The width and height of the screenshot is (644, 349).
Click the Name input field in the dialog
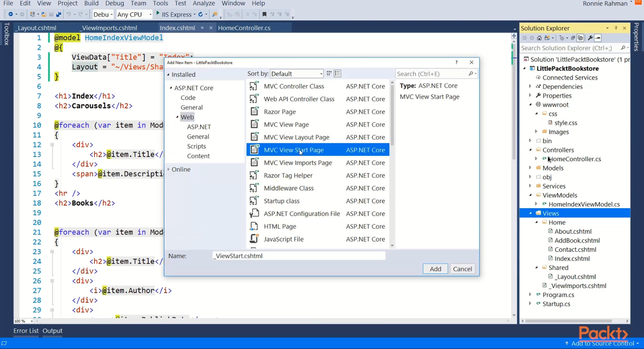pos(299,256)
